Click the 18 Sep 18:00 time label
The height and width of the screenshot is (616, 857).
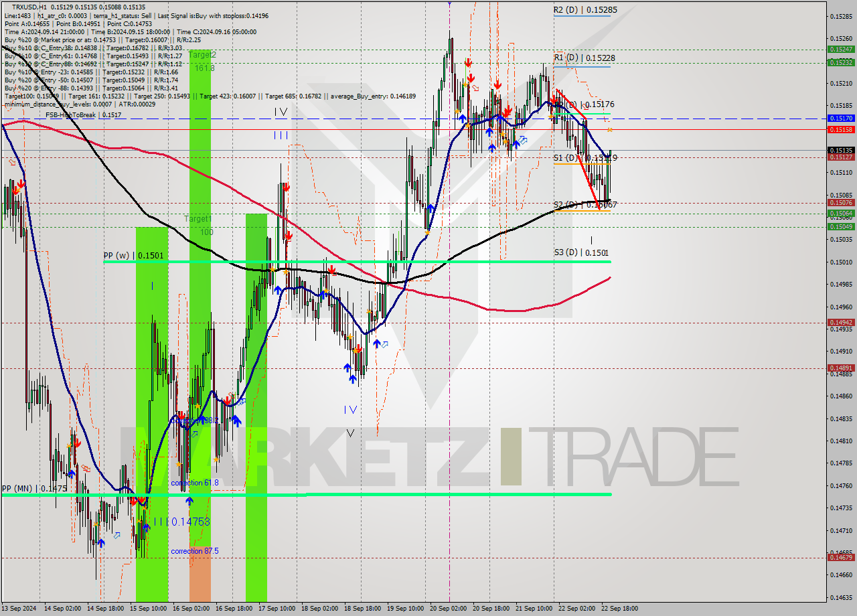362,609
